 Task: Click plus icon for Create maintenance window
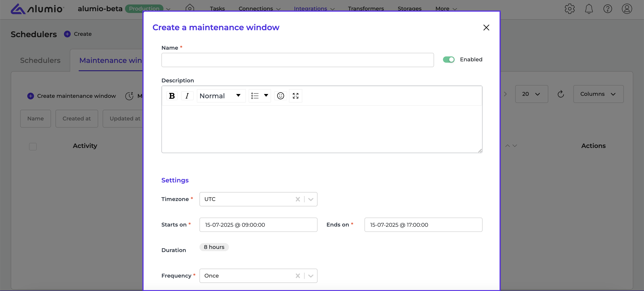(30, 96)
